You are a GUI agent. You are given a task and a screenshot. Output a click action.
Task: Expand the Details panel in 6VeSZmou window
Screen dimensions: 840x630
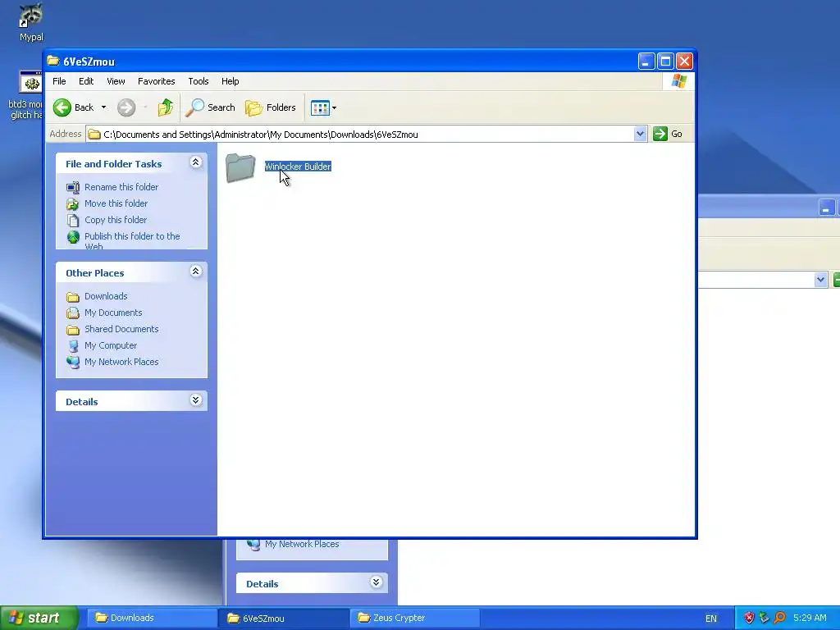coord(195,400)
